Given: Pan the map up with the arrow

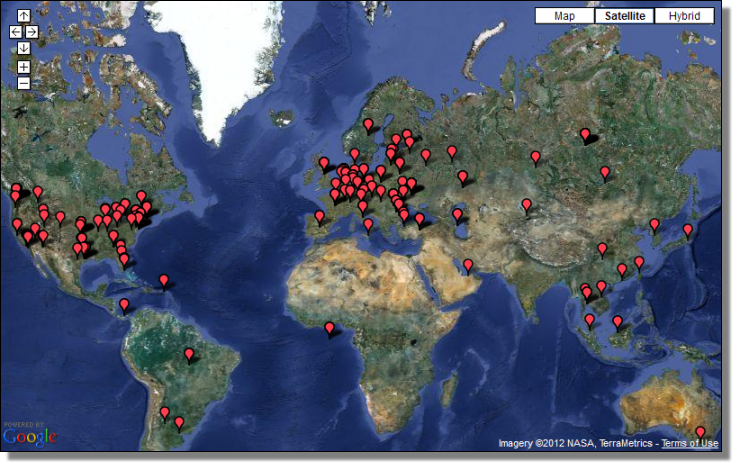Looking at the screenshot, I should coord(24,16).
